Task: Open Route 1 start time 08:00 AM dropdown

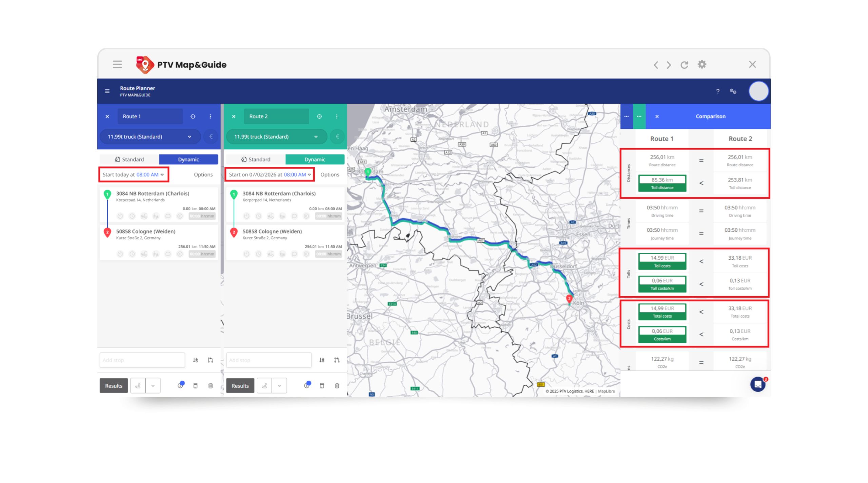Action: pyautogui.click(x=150, y=175)
